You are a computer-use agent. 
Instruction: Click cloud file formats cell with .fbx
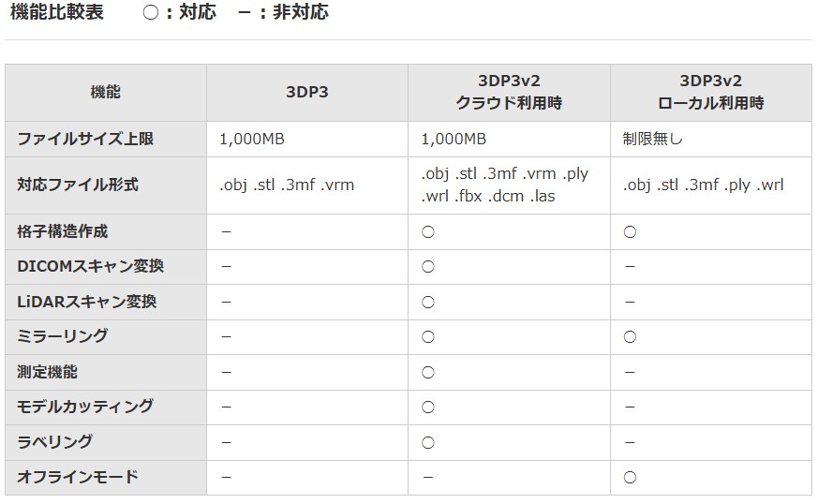pyautogui.click(x=506, y=185)
